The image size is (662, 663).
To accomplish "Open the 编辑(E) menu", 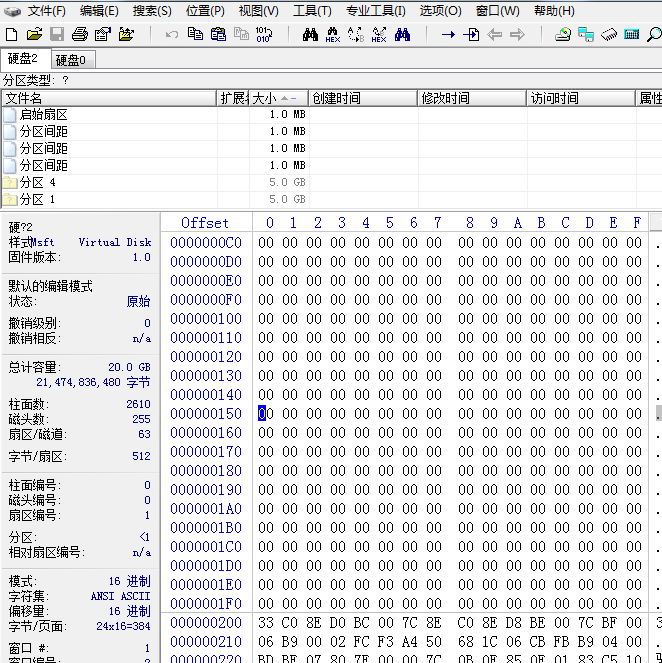I will pyautogui.click(x=99, y=11).
